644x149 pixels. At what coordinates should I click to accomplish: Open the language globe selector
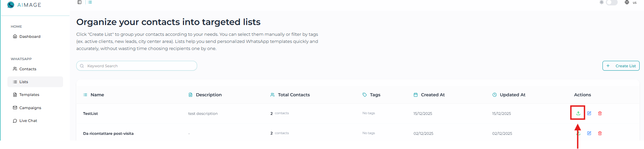click(x=627, y=2)
